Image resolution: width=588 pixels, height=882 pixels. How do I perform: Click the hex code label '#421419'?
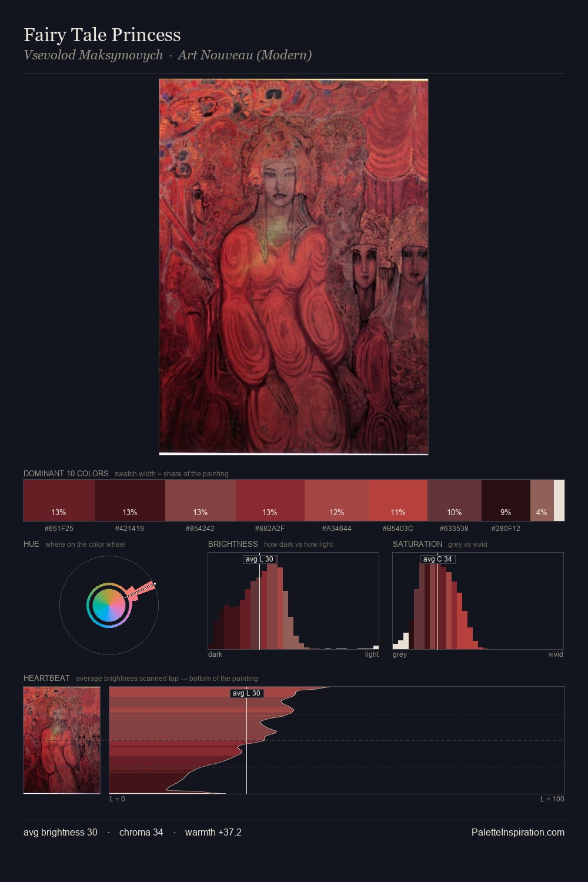pyautogui.click(x=130, y=528)
